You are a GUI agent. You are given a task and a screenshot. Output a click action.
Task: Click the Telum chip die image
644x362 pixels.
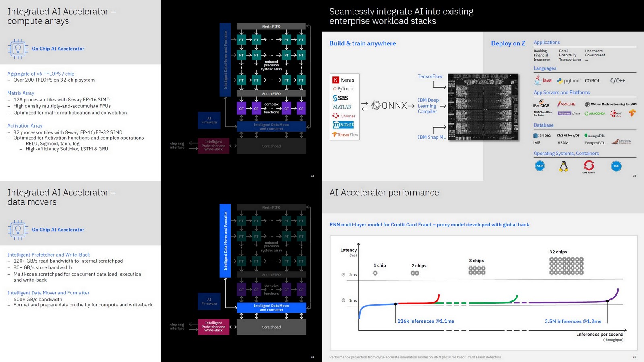(483, 107)
